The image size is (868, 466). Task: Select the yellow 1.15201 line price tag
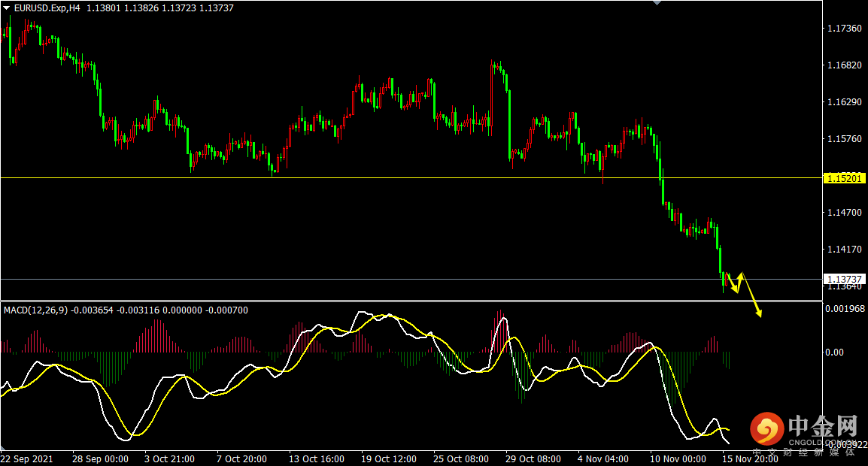(x=844, y=178)
